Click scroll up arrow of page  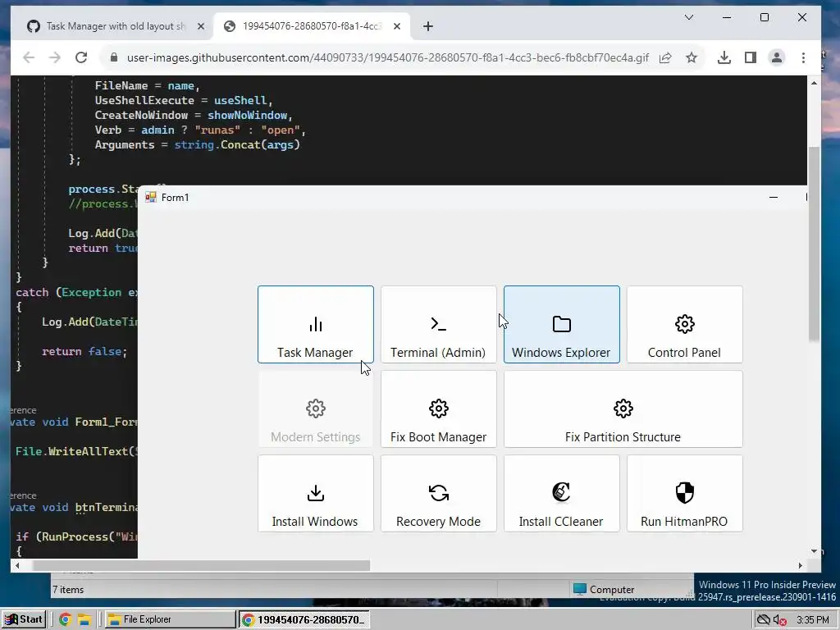coord(814,83)
